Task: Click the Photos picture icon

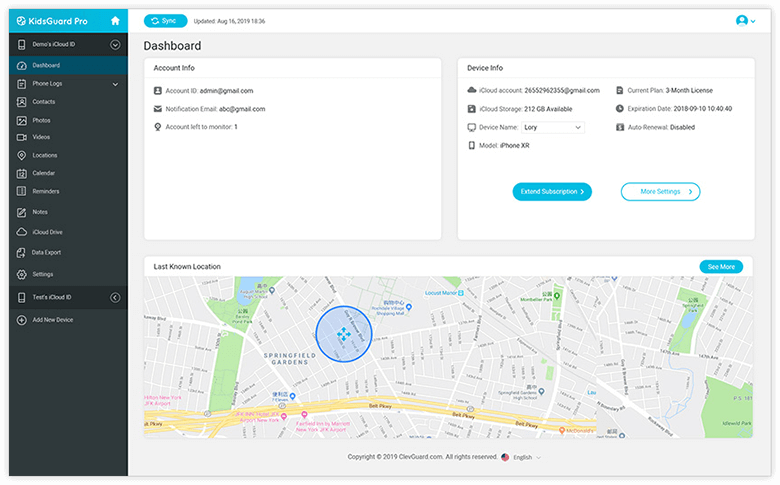Action: (x=21, y=120)
